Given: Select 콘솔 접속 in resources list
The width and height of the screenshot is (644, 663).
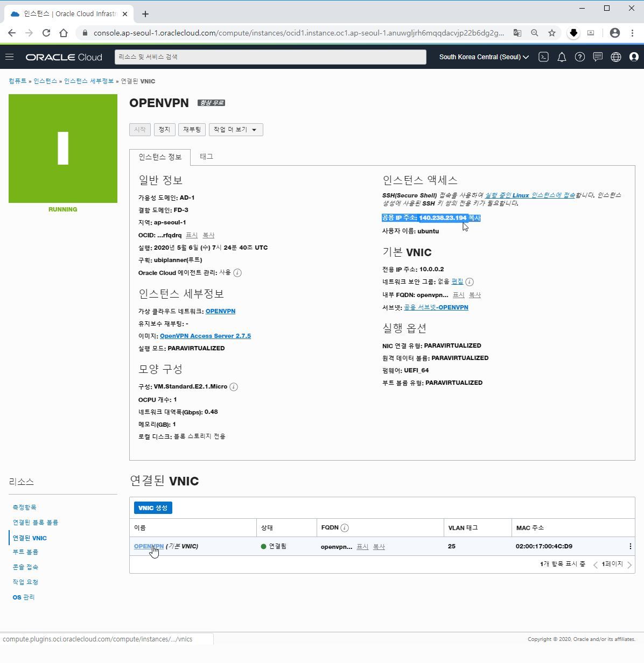Looking at the screenshot, I should coord(25,567).
